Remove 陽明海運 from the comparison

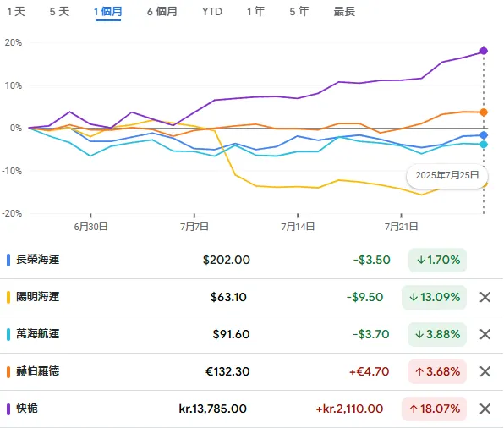pos(485,297)
